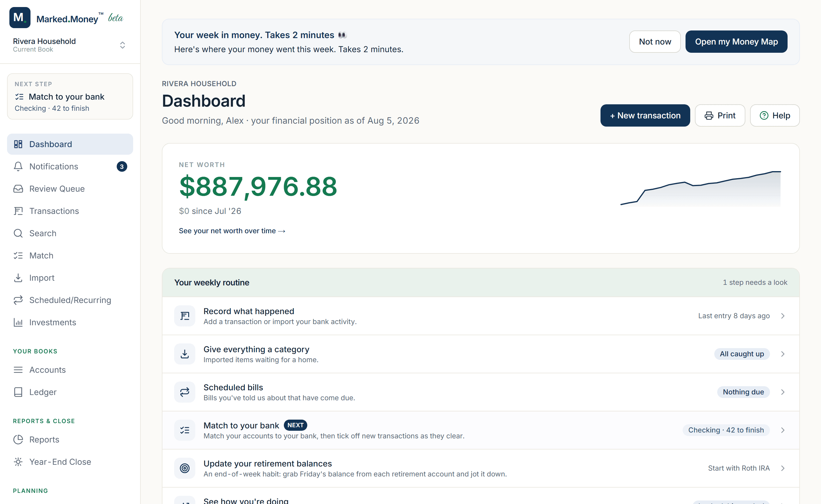This screenshot has width=821, height=504.
Task: Click the Give everything a category icon
Action: point(184,354)
